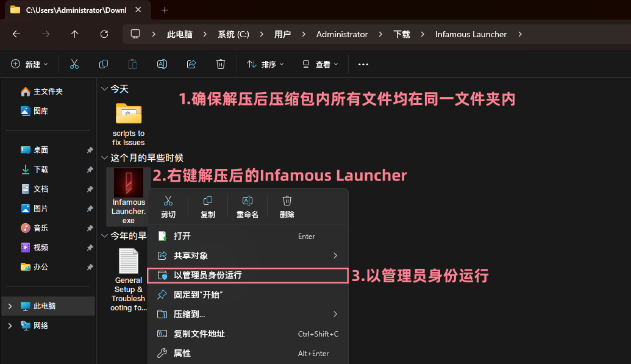Viewport: 631px width, 364px height.
Task: Collapse the 这个月的早些时候 group
Action: coord(104,157)
